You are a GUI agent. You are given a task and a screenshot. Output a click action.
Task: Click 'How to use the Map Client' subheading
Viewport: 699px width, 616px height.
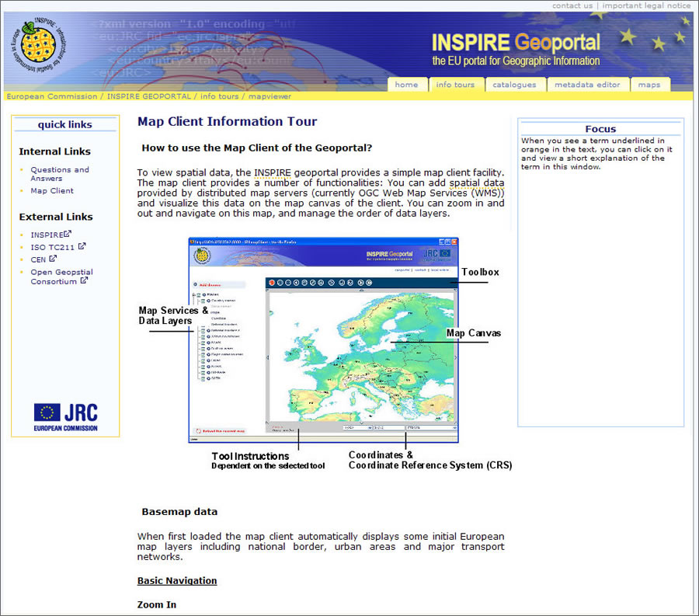[257, 148]
